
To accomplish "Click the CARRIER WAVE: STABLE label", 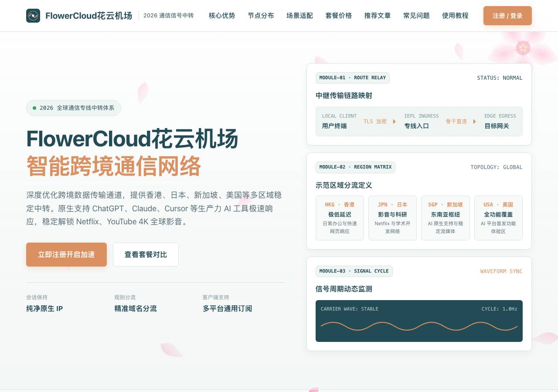I will [x=350, y=309].
